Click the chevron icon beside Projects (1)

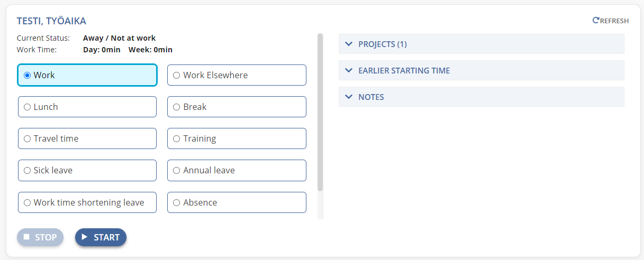[348, 44]
